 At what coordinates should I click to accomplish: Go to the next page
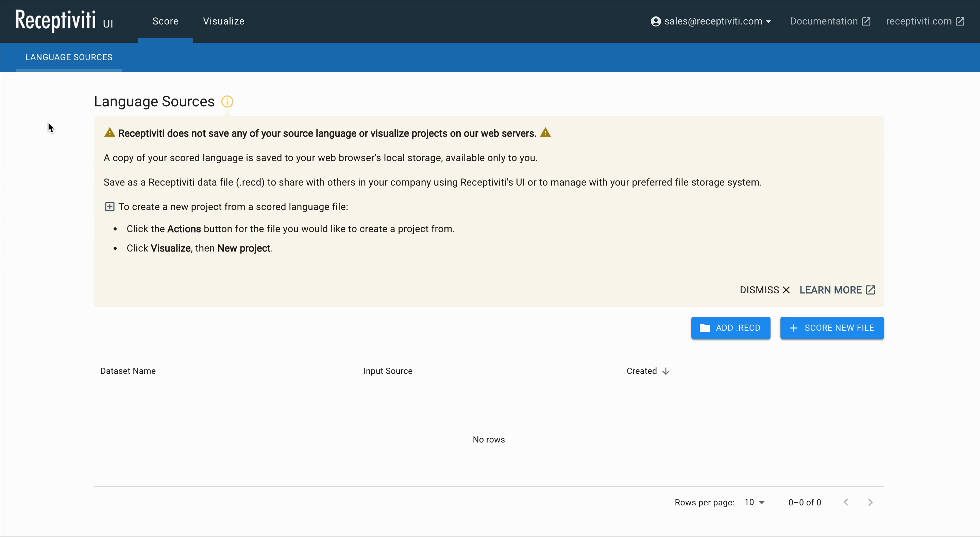pyautogui.click(x=870, y=502)
